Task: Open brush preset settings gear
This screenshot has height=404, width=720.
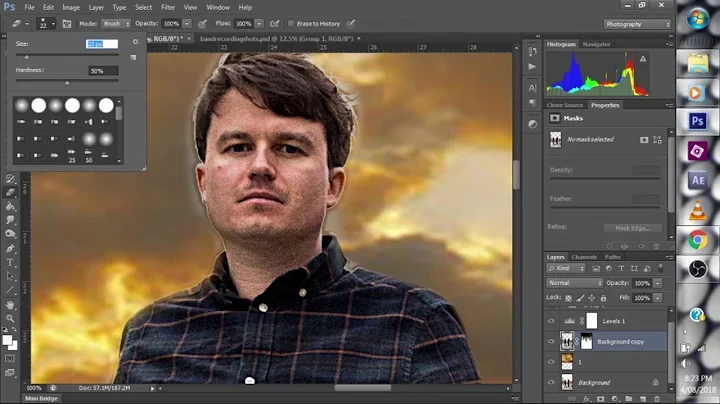Action: click(x=135, y=41)
